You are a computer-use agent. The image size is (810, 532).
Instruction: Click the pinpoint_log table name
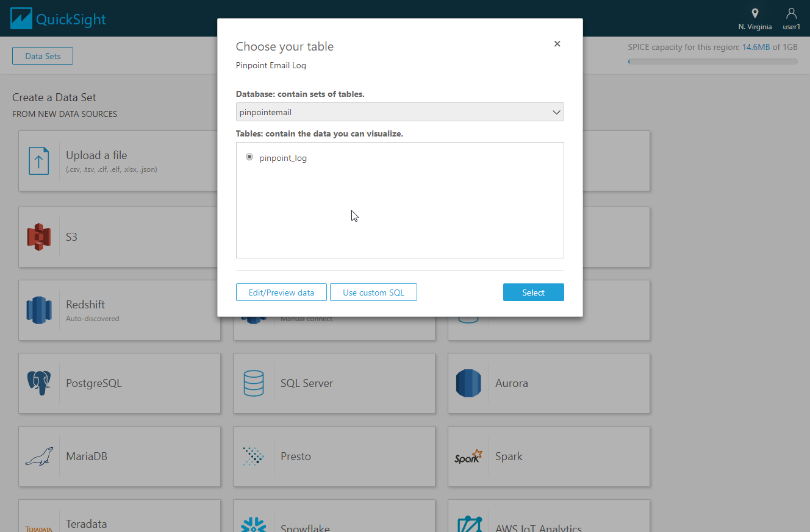coord(283,158)
